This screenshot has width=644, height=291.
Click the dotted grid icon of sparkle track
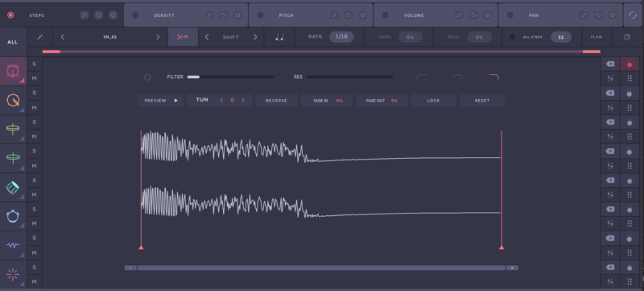(630, 281)
